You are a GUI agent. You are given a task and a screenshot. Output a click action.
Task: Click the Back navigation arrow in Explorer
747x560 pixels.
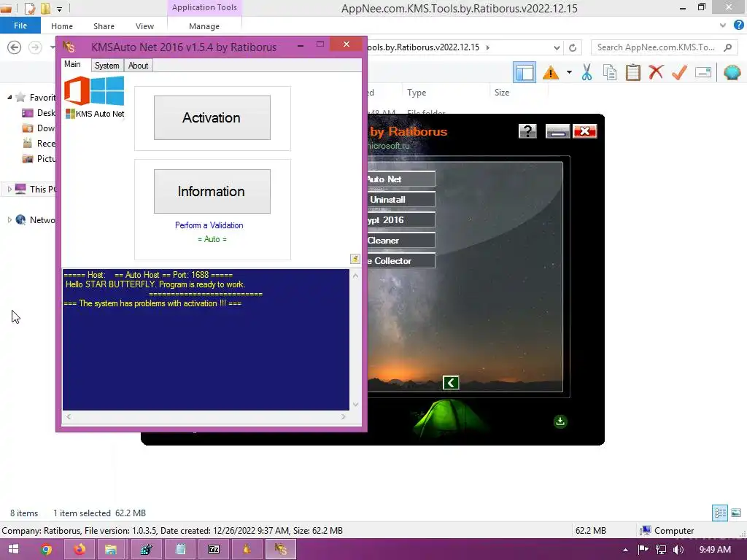[15, 47]
